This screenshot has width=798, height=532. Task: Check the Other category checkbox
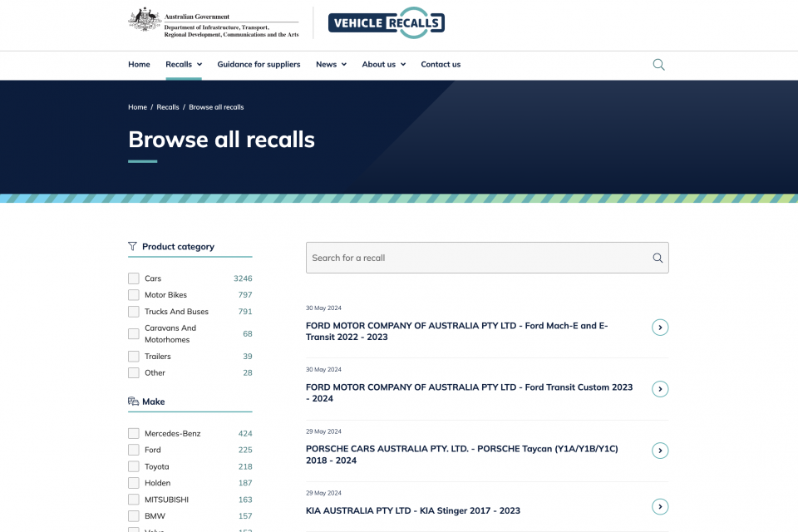pos(134,372)
